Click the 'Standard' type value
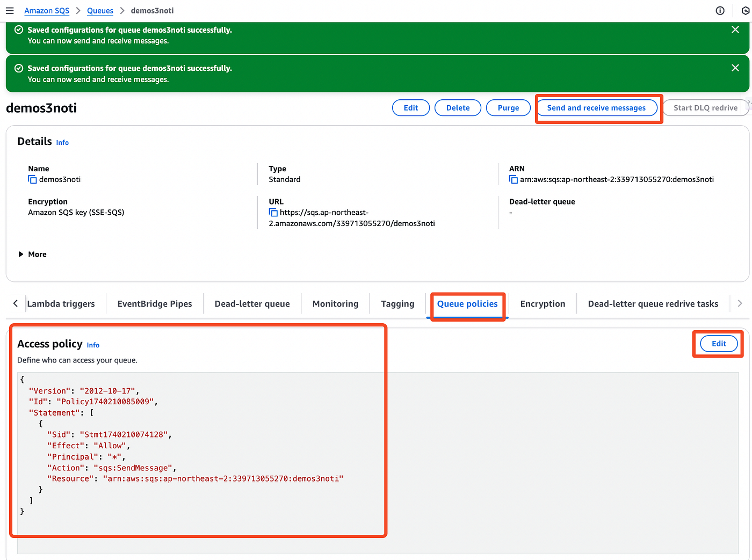This screenshot has height=560, width=752. tap(285, 179)
